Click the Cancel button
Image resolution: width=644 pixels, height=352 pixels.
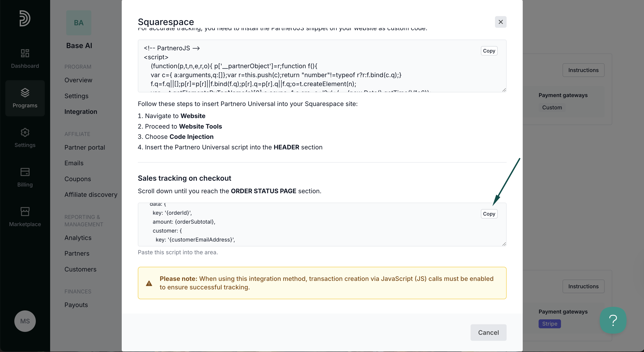[x=488, y=333]
